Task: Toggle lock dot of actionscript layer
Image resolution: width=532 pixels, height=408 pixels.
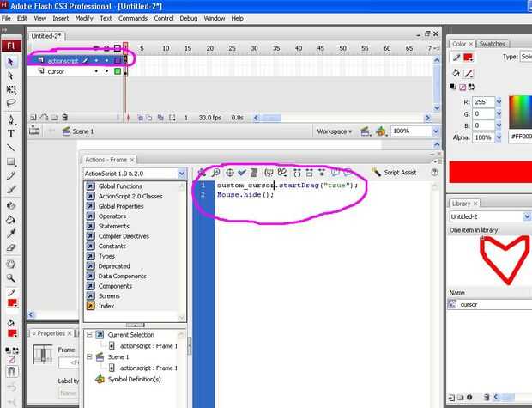Action: click(x=106, y=61)
